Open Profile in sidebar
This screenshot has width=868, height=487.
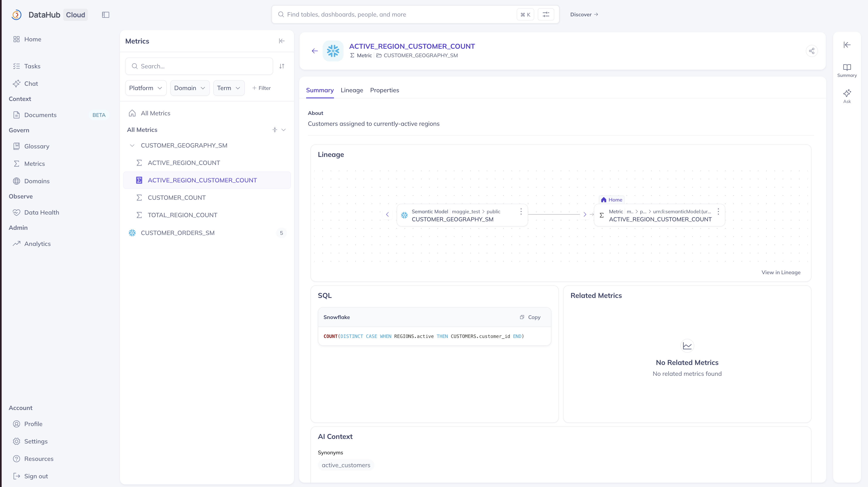tap(33, 424)
